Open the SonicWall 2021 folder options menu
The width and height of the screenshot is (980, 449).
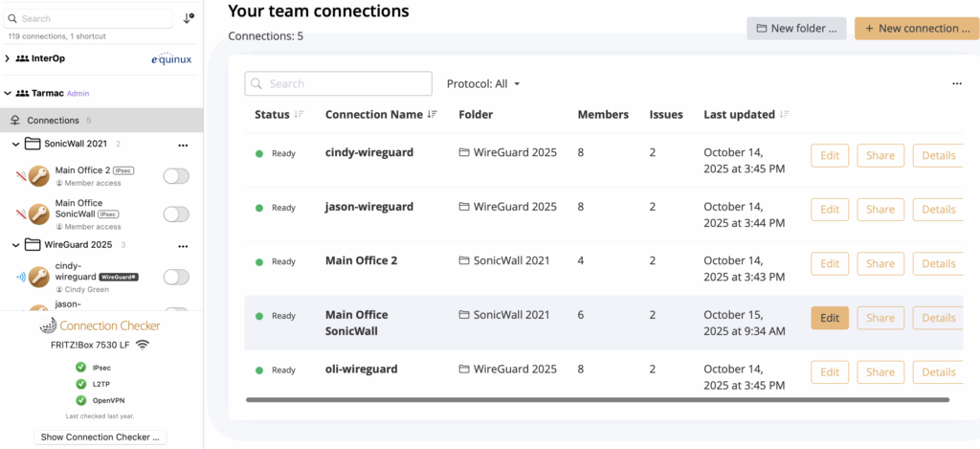[183, 145]
